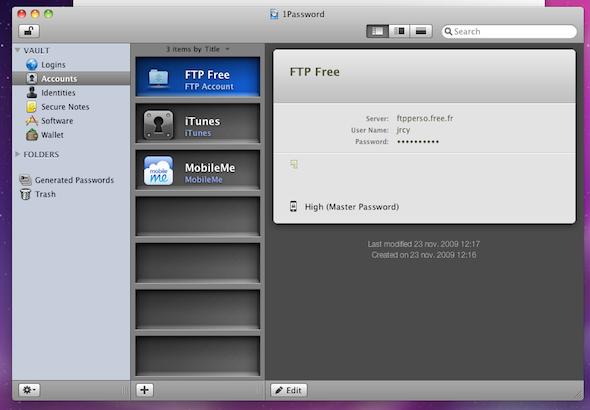The image size is (590, 410).
Task: Open the sort by Title dropdown
Action: [198, 49]
